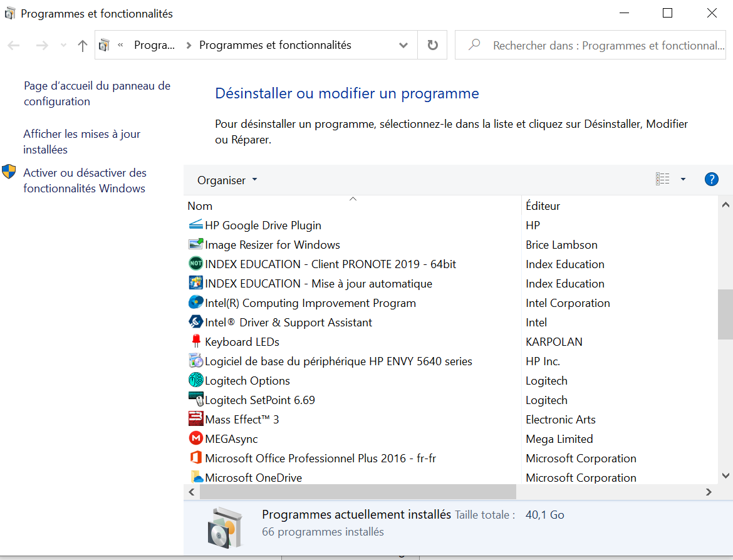The width and height of the screenshot is (733, 560).
Task: Select the Mass Effect™ 3 program name
Action: [242, 419]
